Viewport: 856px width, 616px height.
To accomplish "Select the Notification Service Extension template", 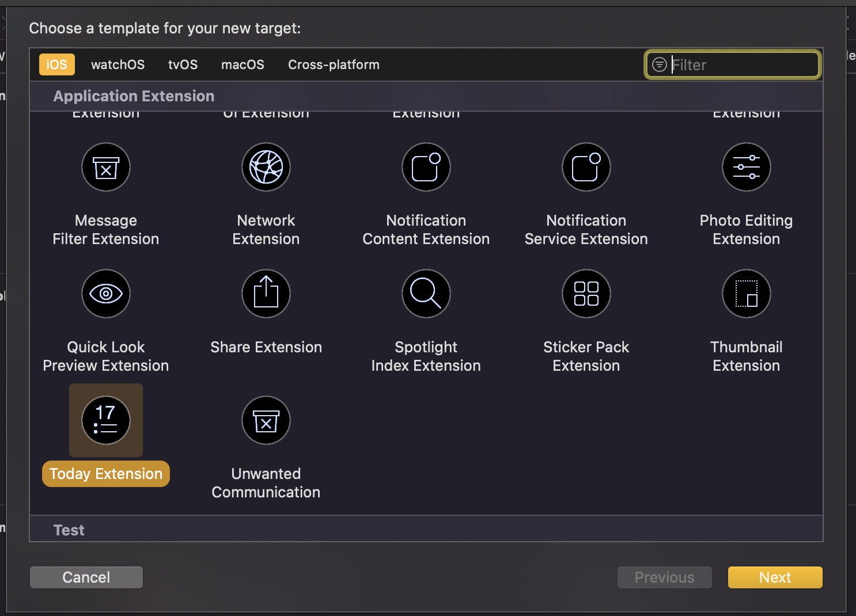I will click(x=586, y=167).
